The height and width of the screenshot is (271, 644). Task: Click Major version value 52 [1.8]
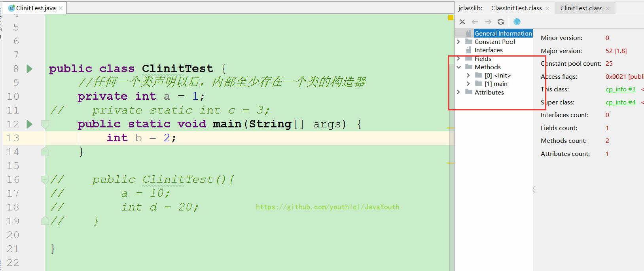(616, 51)
